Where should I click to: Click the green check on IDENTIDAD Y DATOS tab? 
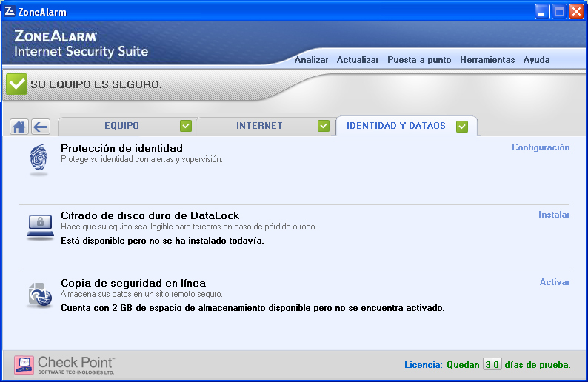pyautogui.click(x=462, y=127)
